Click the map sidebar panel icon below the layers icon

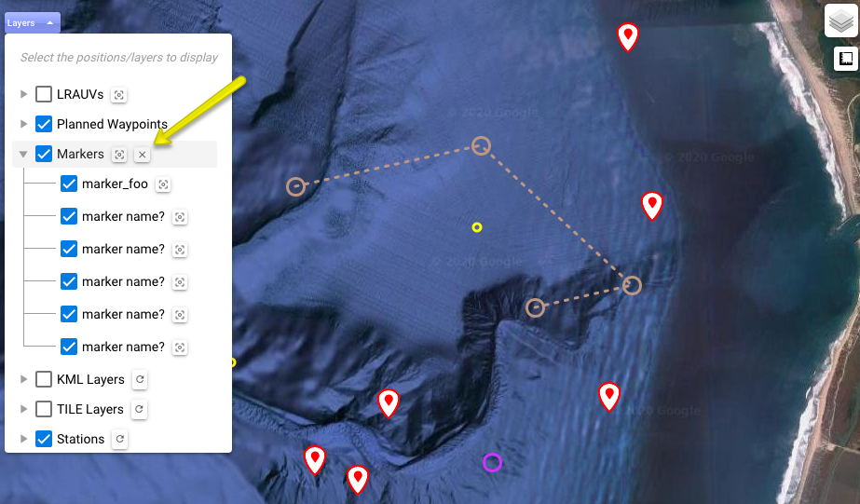point(846,59)
